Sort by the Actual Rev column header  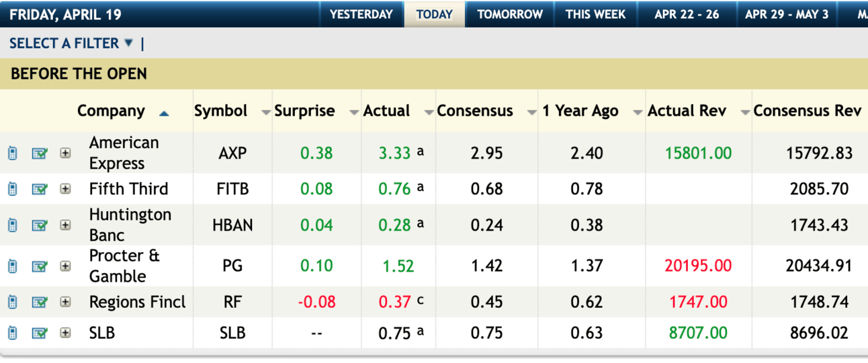(x=687, y=111)
